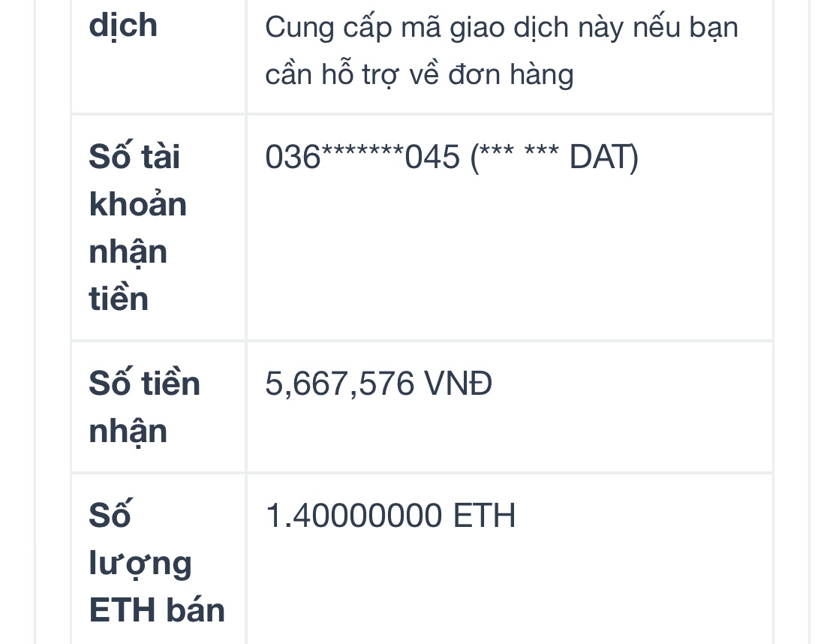Click the word "tiền" below "nhận" in the account label
Image resolution: width=836 pixels, height=644 pixels.
point(119,299)
